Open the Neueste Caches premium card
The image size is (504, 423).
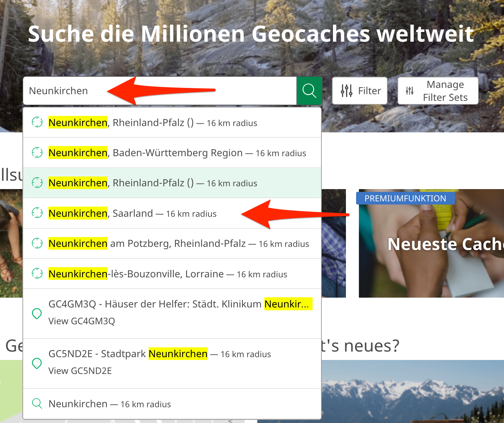pos(431,243)
